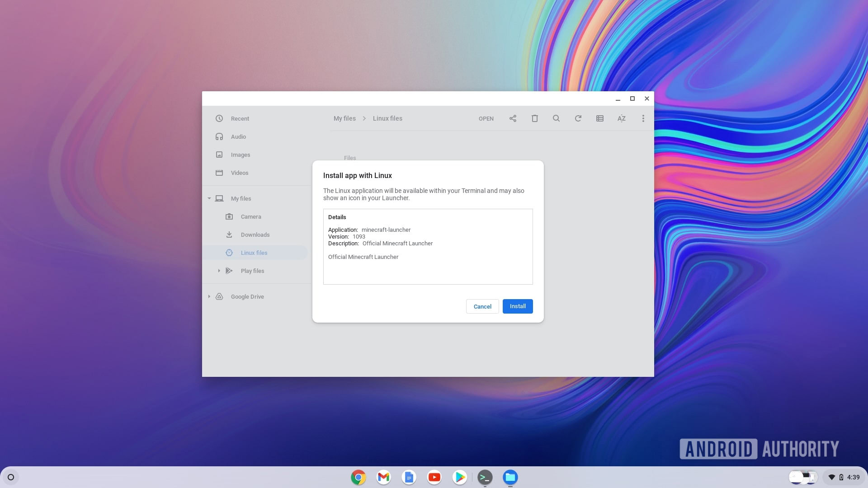Click the WiFi status icon in taskbar
Viewport: 868px width, 488px height.
pyautogui.click(x=832, y=477)
